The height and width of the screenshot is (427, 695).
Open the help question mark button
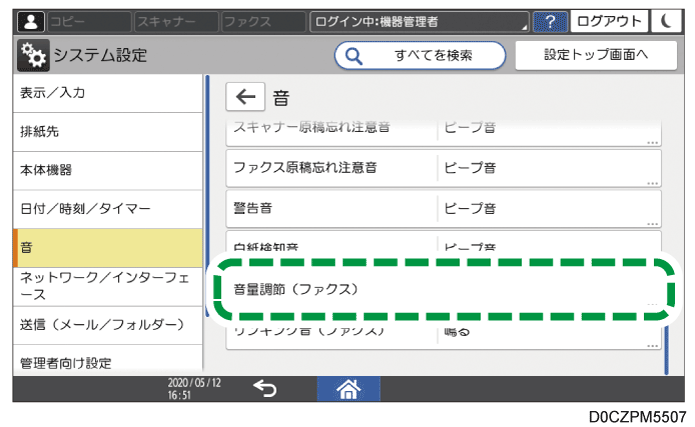click(x=550, y=21)
